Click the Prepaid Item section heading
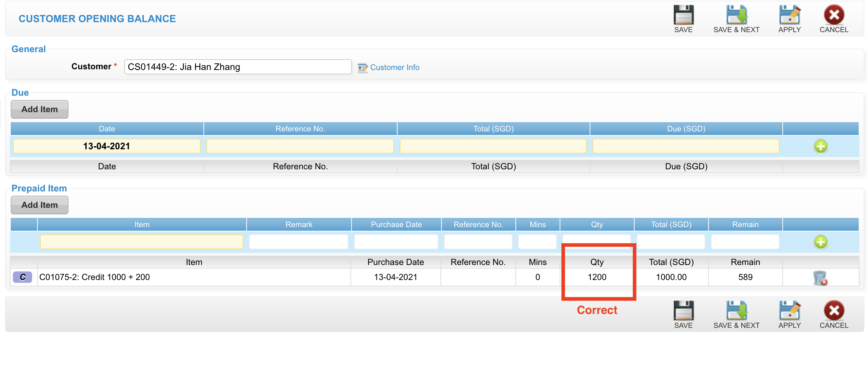The height and width of the screenshot is (365, 868). [39, 188]
